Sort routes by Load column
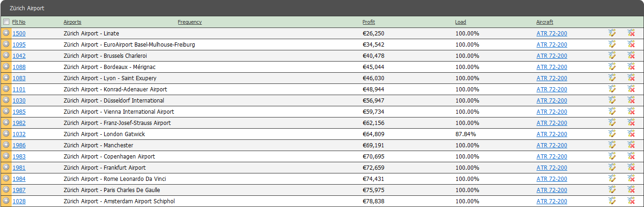The image size is (644, 207). pos(460,22)
